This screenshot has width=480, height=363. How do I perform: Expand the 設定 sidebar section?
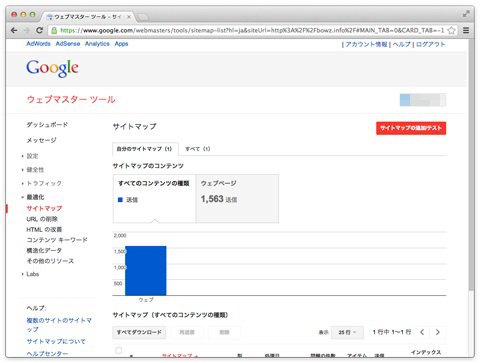pyautogui.click(x=32, y=156)
